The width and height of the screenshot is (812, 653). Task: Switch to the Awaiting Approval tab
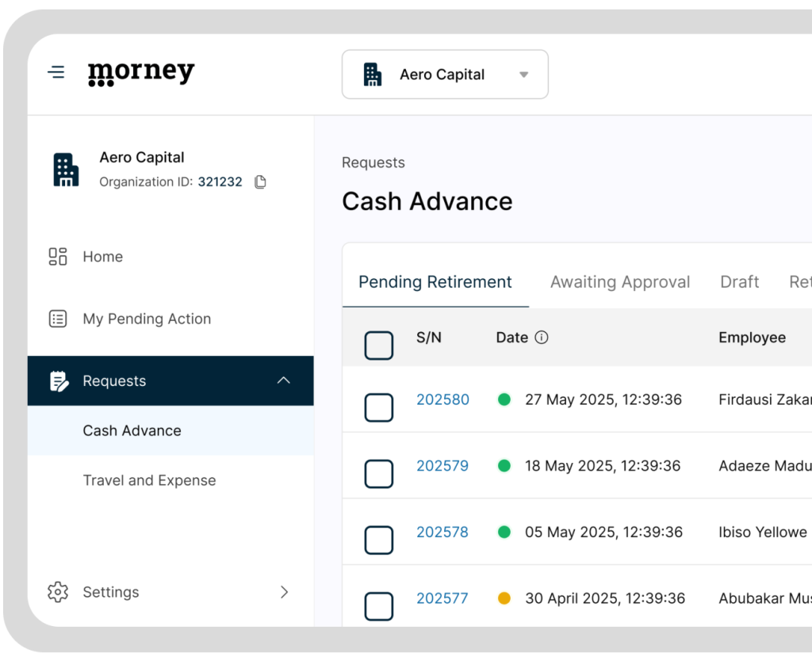[x=619, y=281]
